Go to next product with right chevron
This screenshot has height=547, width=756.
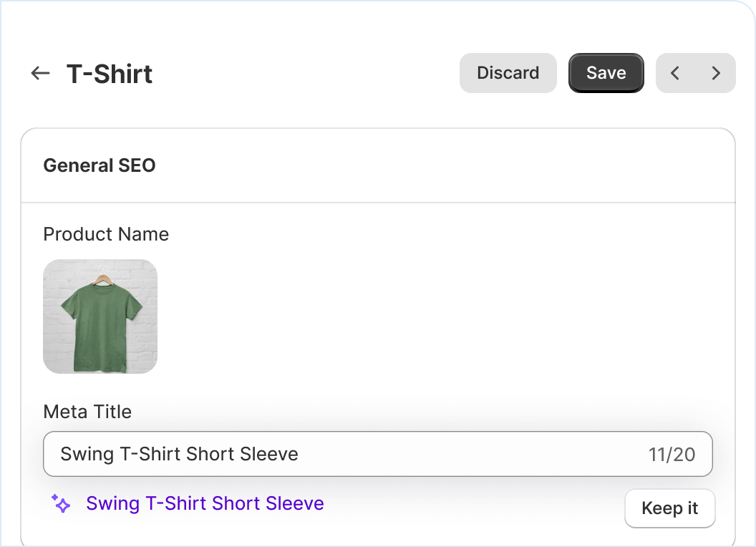[x=716, y=73]
